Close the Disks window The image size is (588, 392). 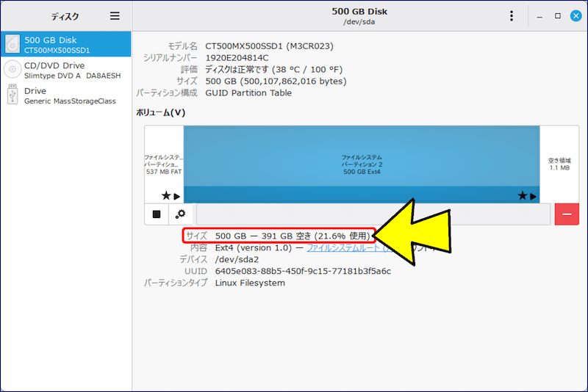575,16
